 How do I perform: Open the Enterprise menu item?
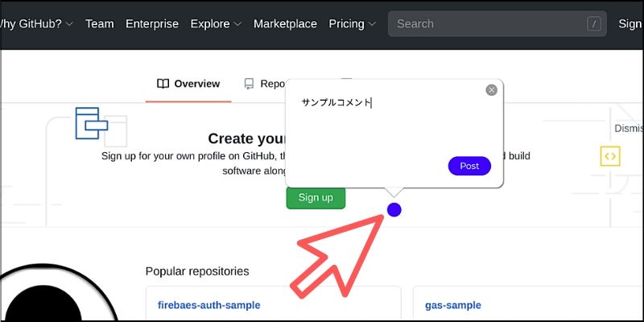click(x=152, y=24)
